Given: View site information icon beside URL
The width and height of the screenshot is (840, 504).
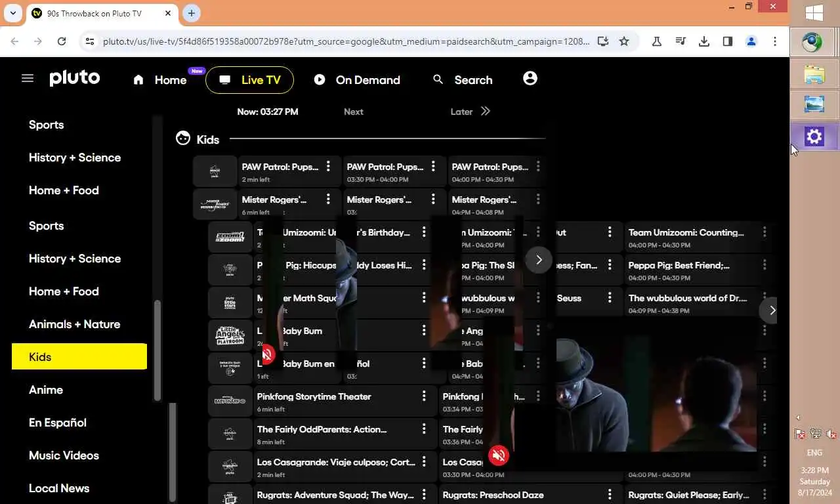Looking at the screenshot, I should (90, 41).
